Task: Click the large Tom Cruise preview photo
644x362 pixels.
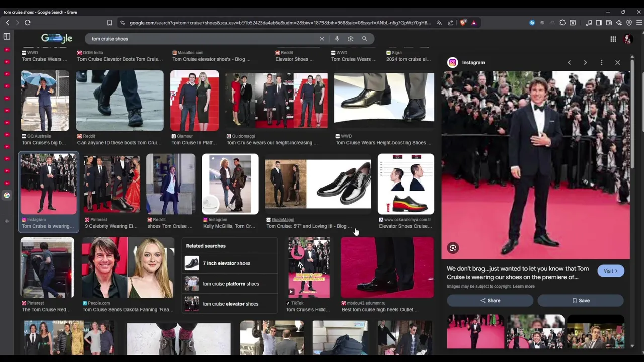Action: coord(536,165)
